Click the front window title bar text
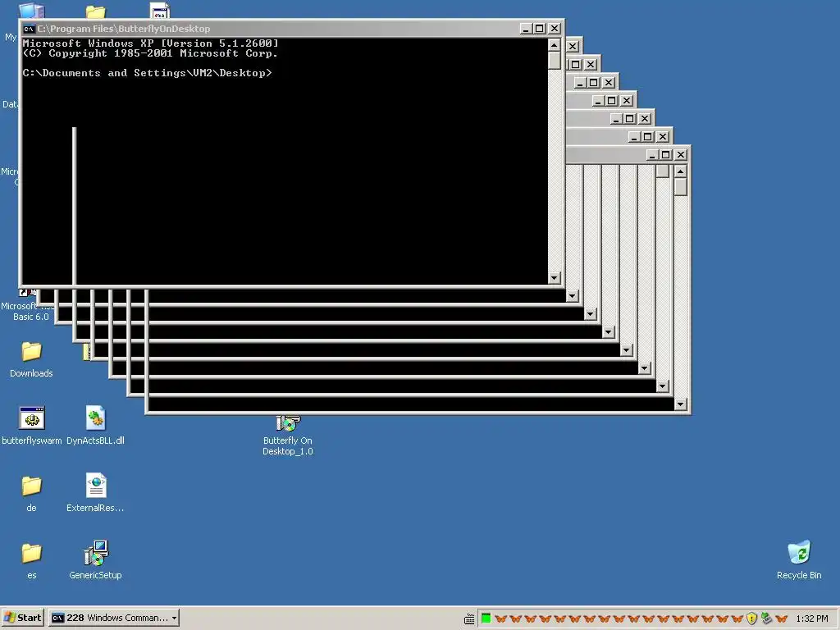Image resolution: width=840 pixels, height=630 pixels. point(124,29)
